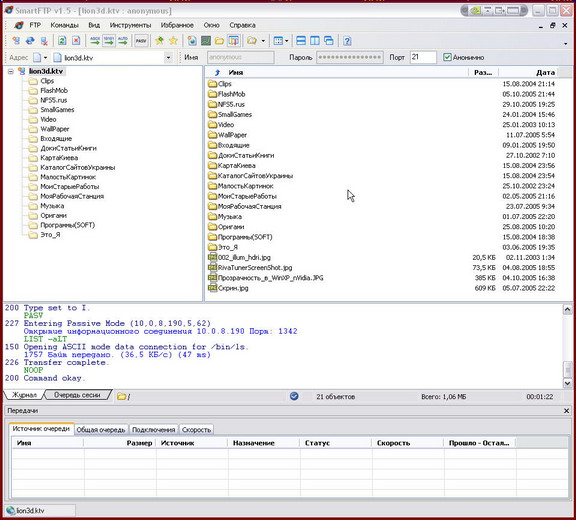Click the Connect toolbar icon
The width and height of the screenshot is (576, 520).
[16, 41]
